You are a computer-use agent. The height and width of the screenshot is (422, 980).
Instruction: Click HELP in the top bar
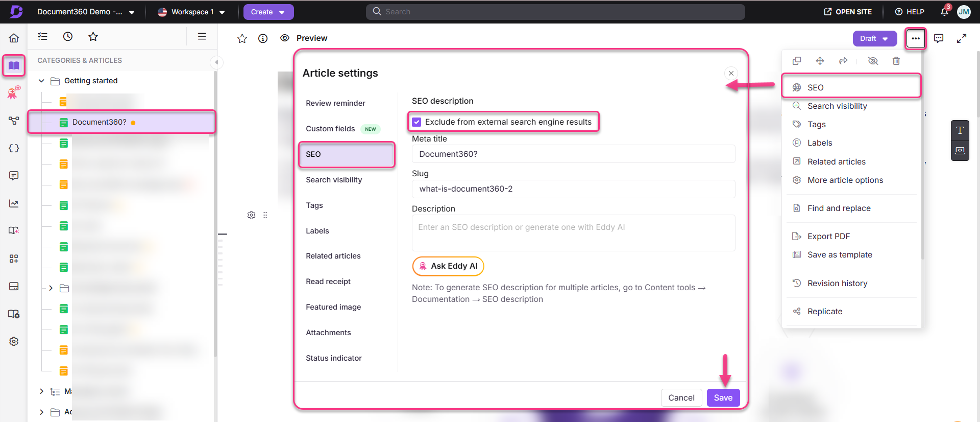click(x=910, y=12)
